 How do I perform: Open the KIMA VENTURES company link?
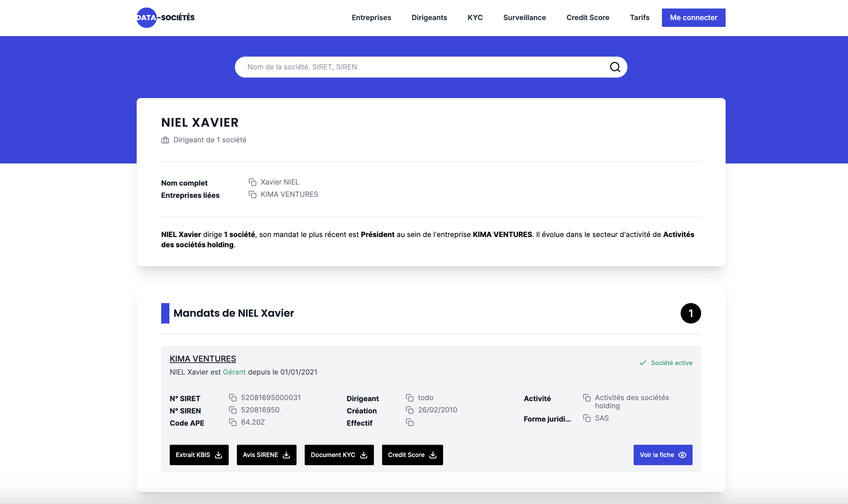[203, 359]
